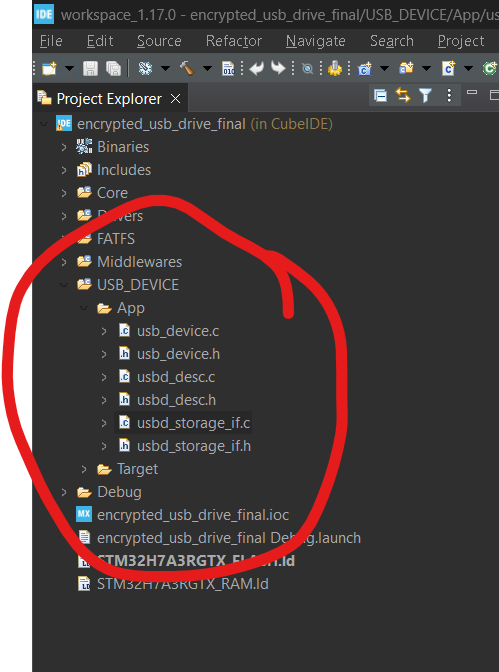Click the Save toolbar icon
Screen dimensions: 499x672
click(90, 68)
